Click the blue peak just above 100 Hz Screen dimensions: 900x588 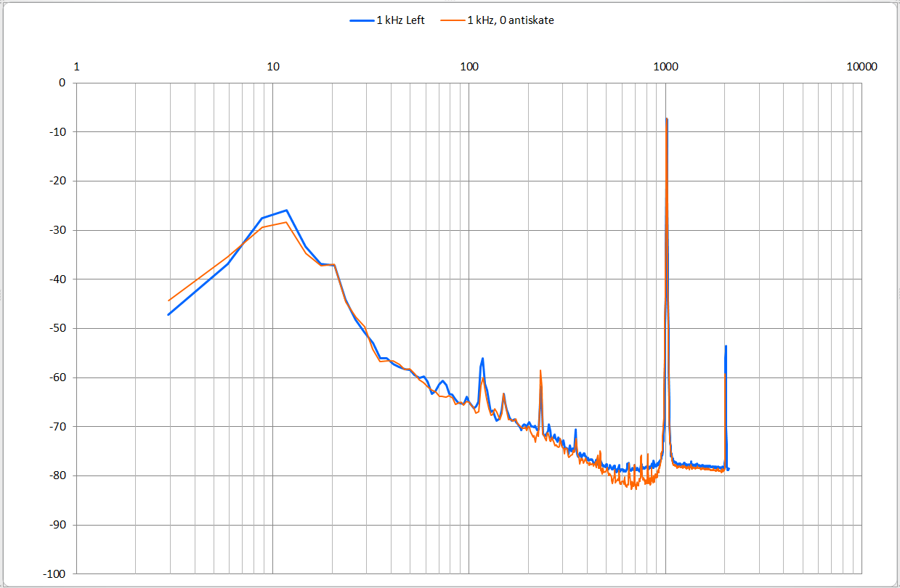(482, 359)
